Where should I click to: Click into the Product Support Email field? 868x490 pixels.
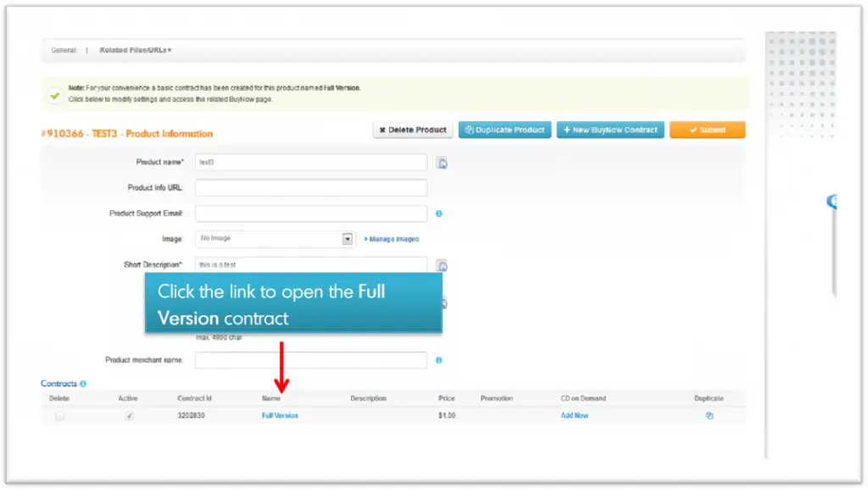click(x=311, y=214)
